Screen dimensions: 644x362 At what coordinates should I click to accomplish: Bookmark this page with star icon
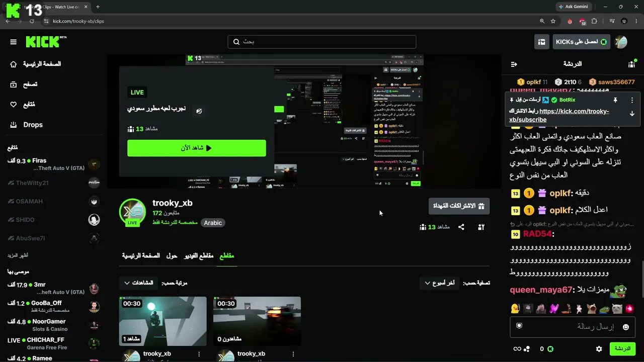[x=553, y=21]
